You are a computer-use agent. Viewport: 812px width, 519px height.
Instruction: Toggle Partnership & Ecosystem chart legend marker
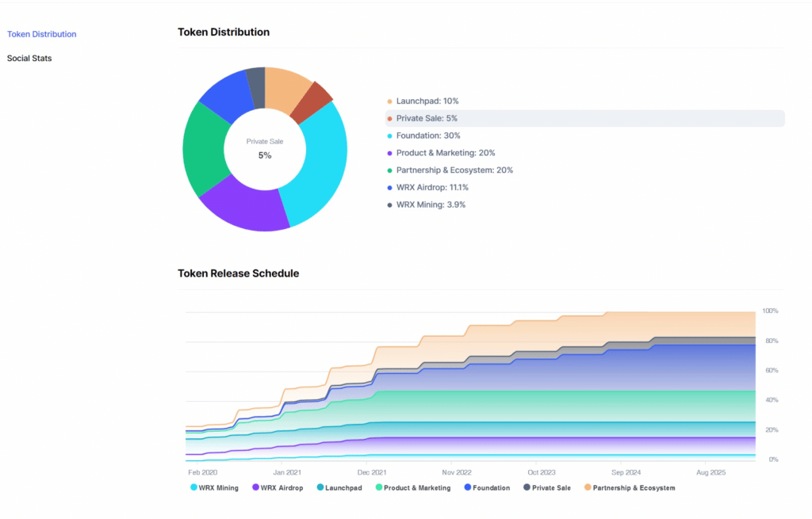tap(588, 488)
